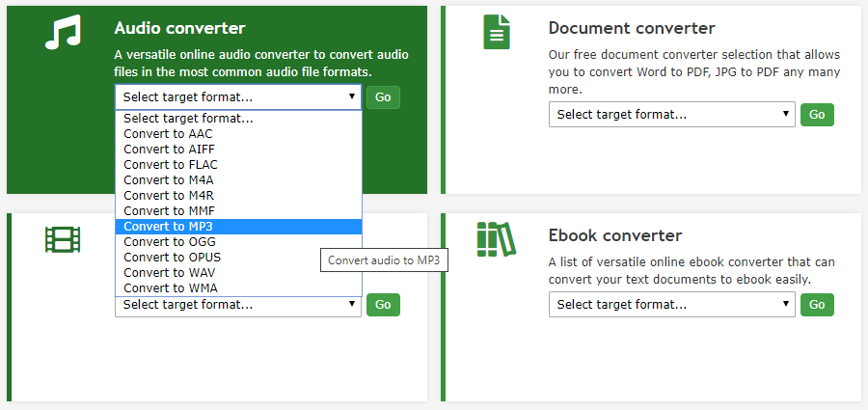Select Convert to MMF option
Screen dimensions: 868x410
tap(238, 211)
